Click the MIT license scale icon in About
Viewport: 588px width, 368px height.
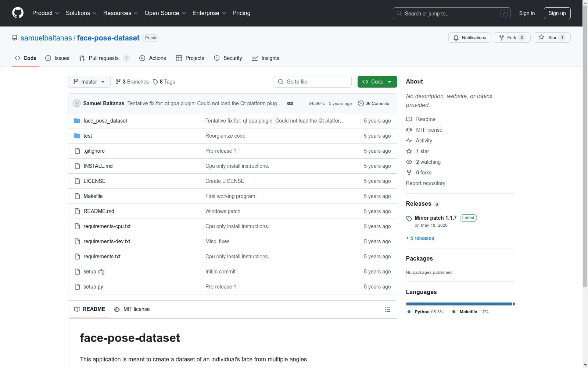pyautogui.click(x=409, y=130)
